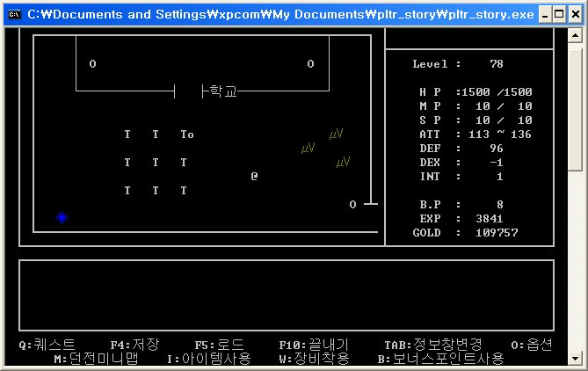588x371 pixels.
Task: Click the ATT 113 ~ 136 stat
Action: click(x=475, y=135)
